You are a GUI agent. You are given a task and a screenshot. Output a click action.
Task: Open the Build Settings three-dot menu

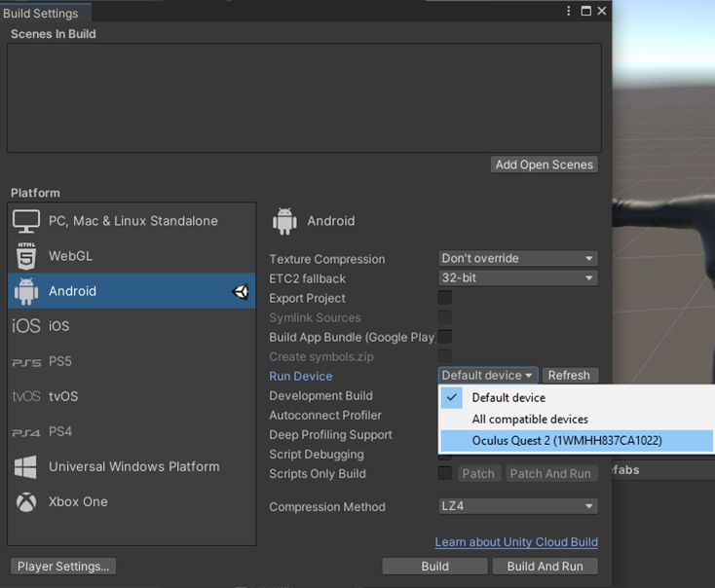coord(568,11)
